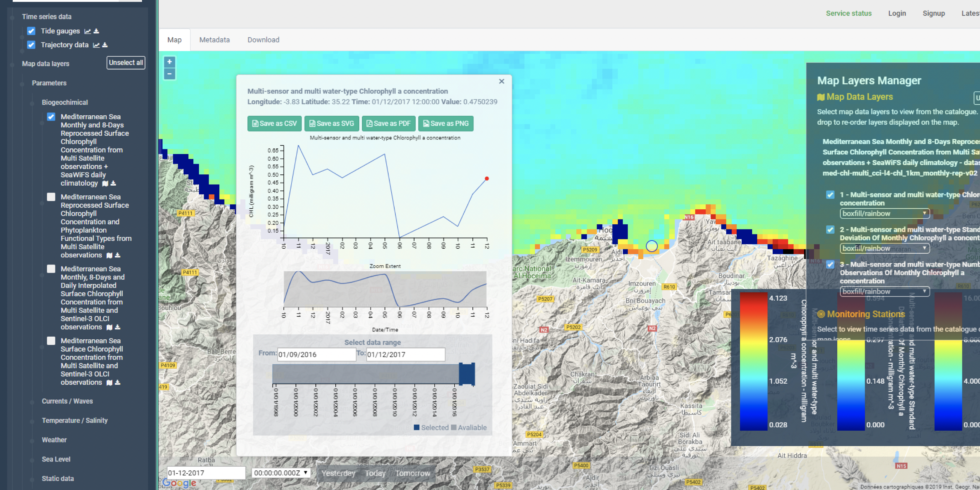Click the selected handle on data range slider

click(x=466, y=374)
